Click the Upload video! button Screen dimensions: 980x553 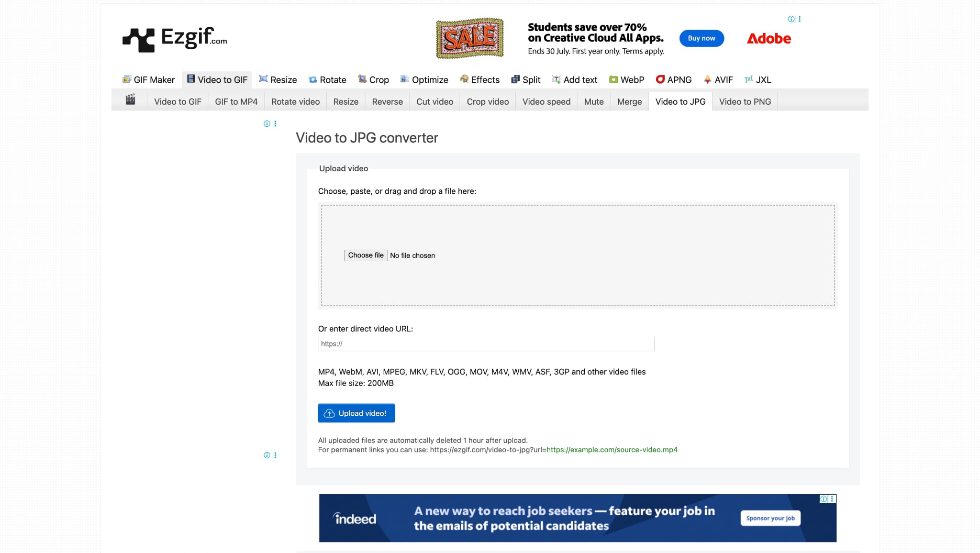coord(356,412)
